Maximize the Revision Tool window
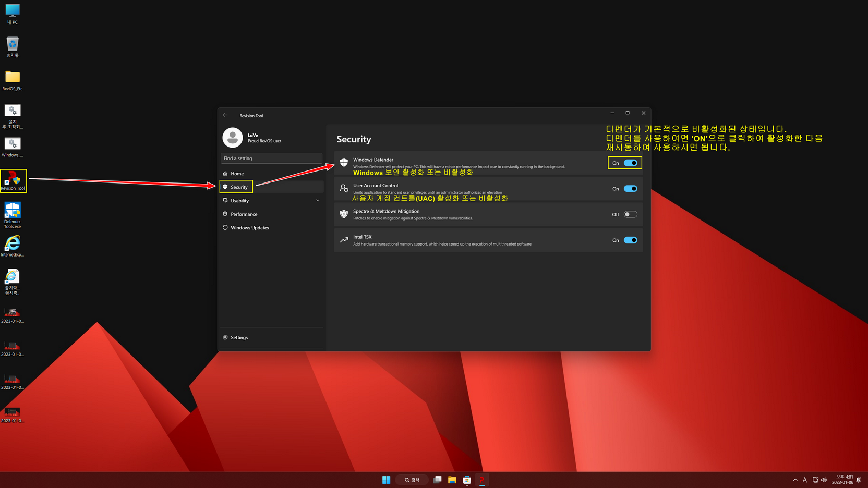 tap(628, 113)
